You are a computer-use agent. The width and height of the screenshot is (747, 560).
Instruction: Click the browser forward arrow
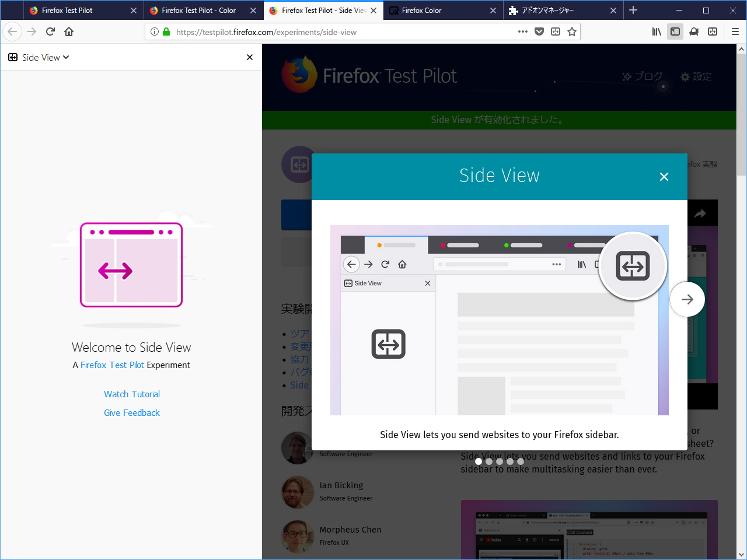tap(32, 32)
